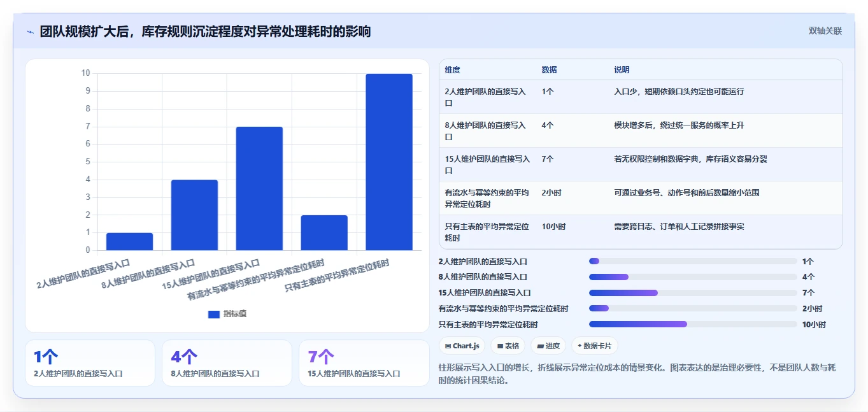This screenshot has height=412, width=868.
Task: Click the 表格 tag
Action: click(x=508, y=346)
